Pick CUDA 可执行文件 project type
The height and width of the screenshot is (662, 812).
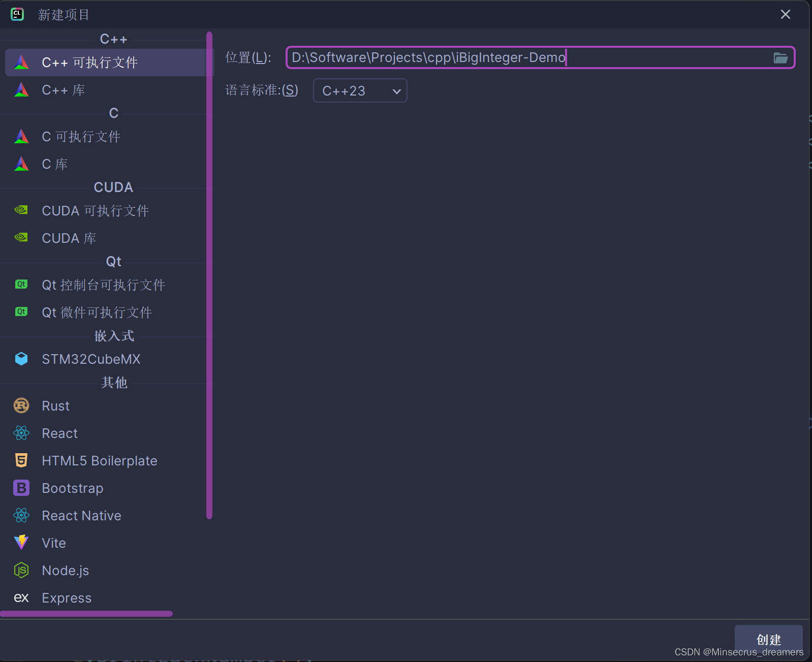pos(106,211)
